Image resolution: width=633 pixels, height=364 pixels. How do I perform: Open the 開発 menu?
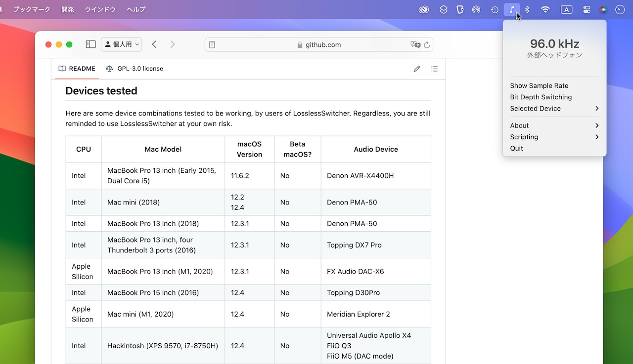pyautogui.click(x=68, y=9)
